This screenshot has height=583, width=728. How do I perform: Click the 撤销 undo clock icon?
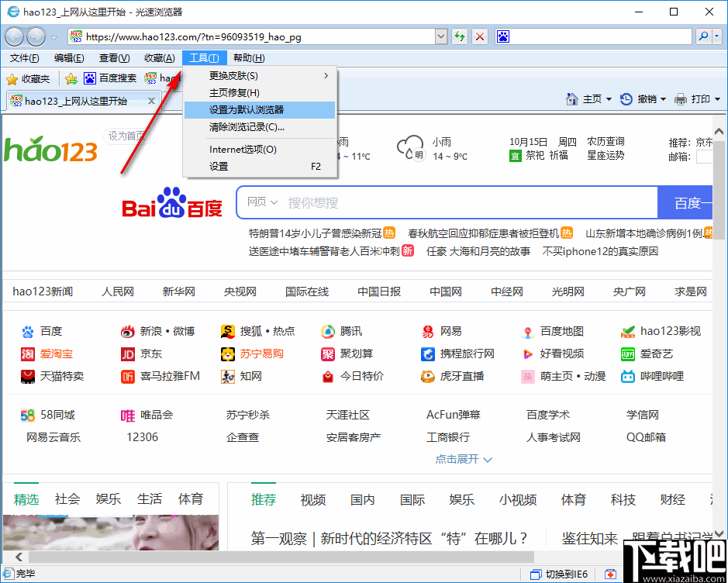pyautogui.click(x=626, y=99)
